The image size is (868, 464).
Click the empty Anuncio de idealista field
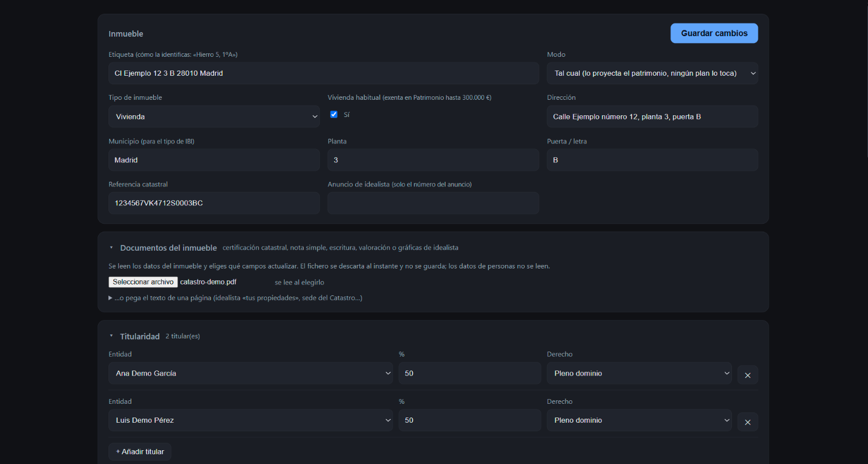433,203
